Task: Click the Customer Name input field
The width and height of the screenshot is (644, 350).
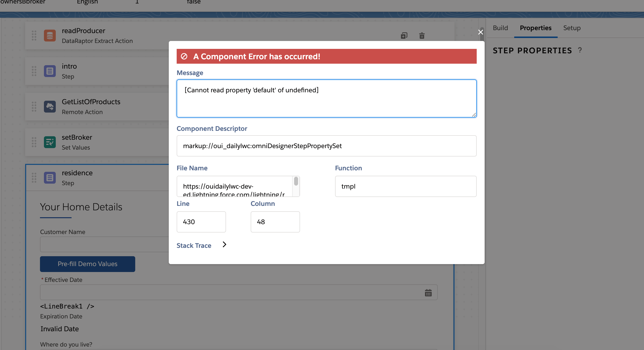Action: (x=105, y=244)
